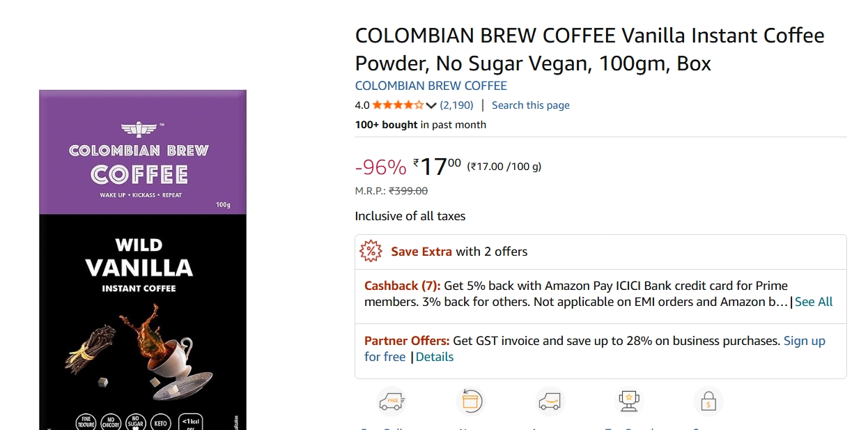The image size is (868, 430).
Task: Click the struck-through M.R.P. ₹399.00
Action: point(410,190)
